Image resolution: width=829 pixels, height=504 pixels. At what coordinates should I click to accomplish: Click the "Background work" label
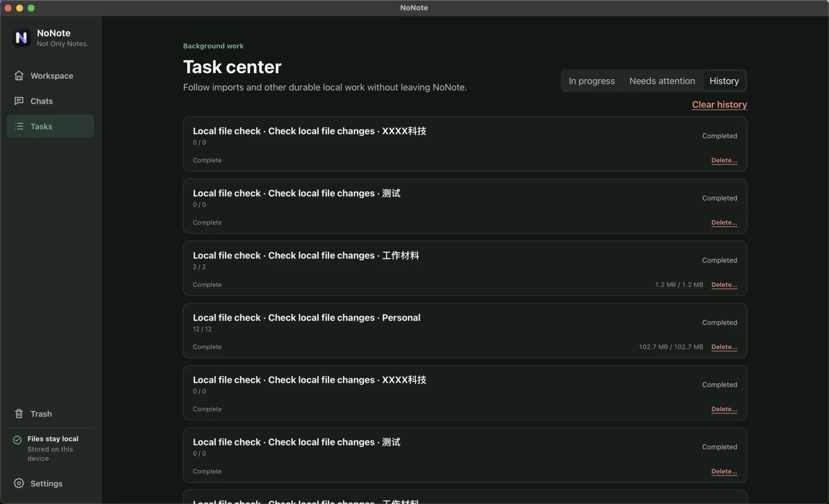tap(213, 46)
